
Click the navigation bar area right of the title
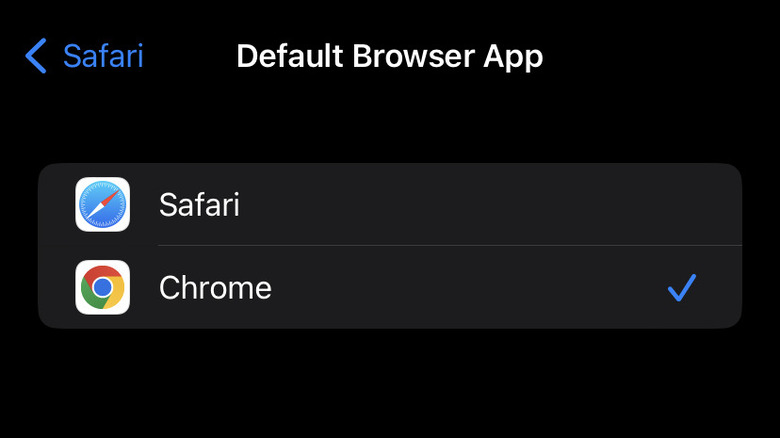point(660,56)
